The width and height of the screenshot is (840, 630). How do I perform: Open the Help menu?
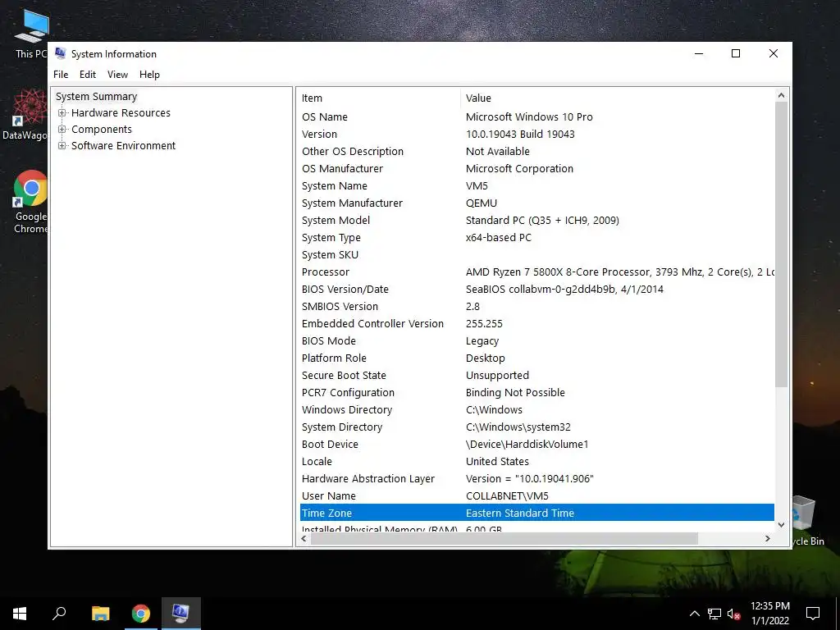149,75
